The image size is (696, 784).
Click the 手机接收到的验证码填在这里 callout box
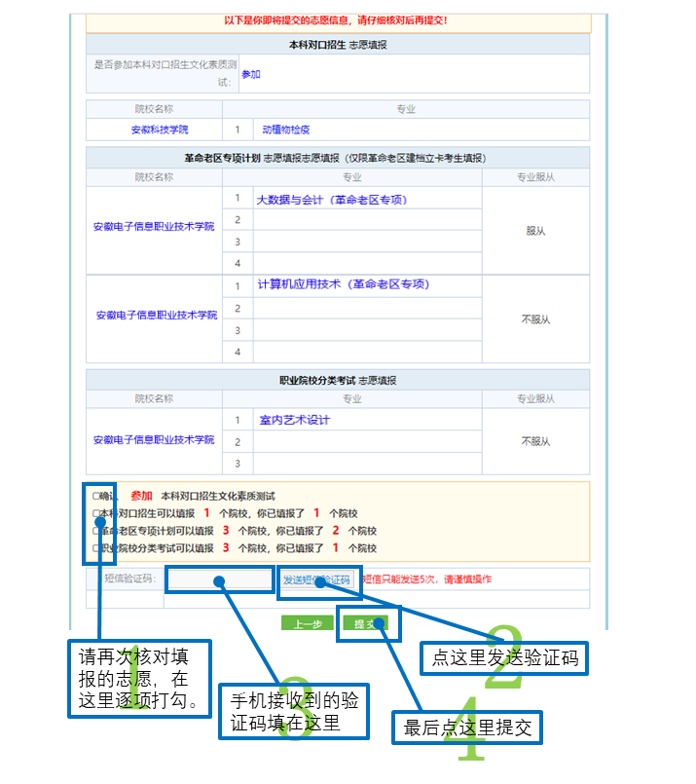(292, 711)
